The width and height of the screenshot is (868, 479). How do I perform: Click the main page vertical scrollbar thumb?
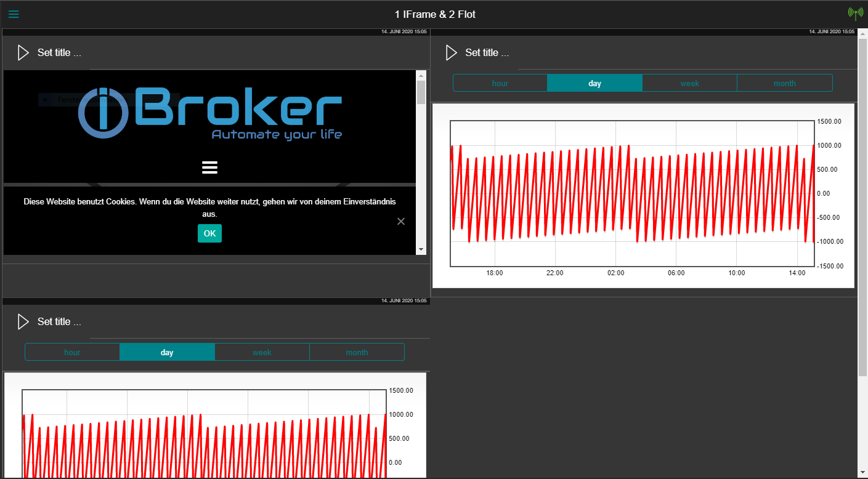[x=862, y=206]
